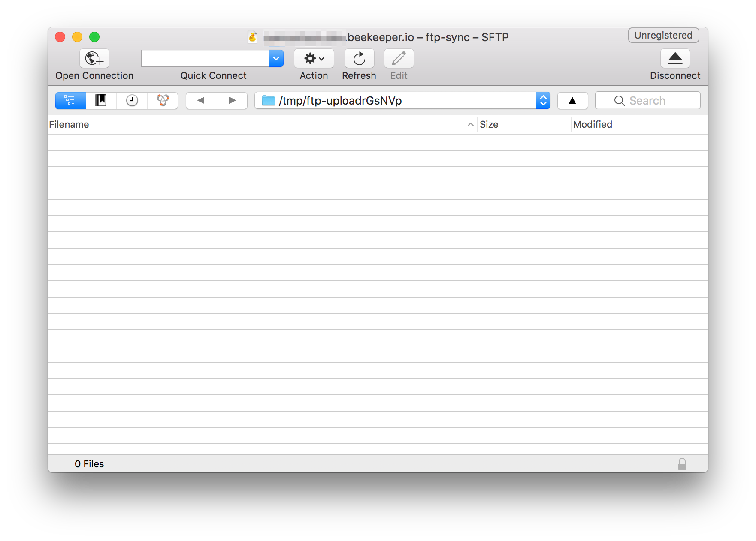
Task: Click the folder icon in the path bar
Action: (269, 101)
